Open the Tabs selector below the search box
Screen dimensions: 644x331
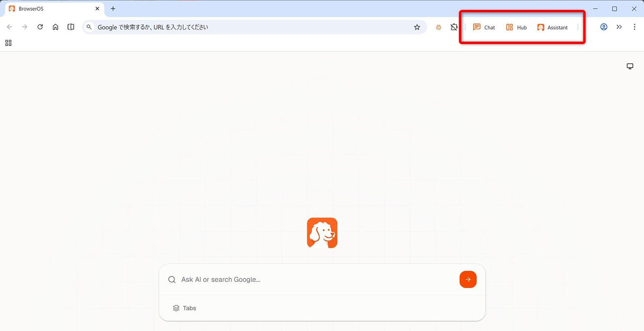click(x=184, y=308)
